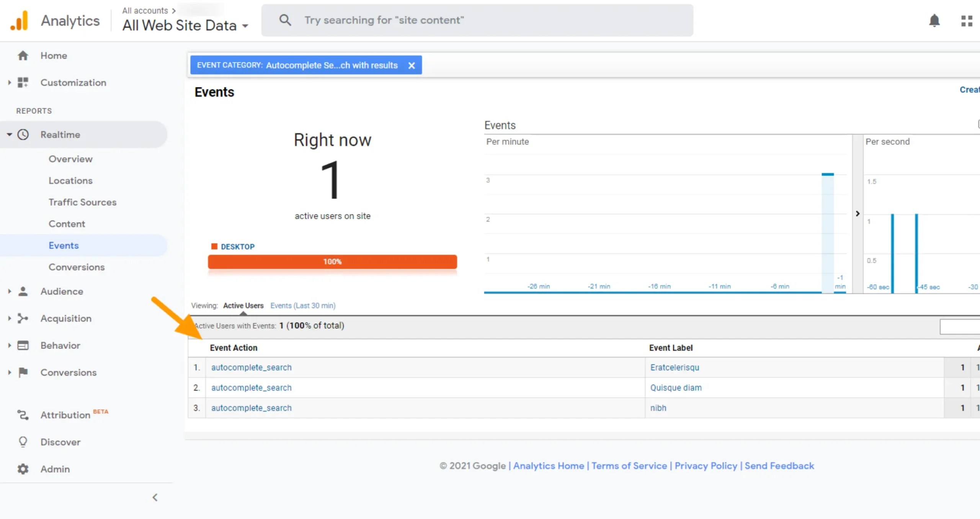Click the notifications bell
This screenshot has height=519, width=980.
(934, 21)
